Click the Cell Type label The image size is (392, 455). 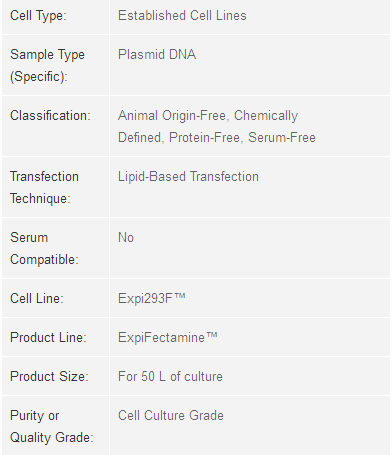pyautogui.click(x=38, y=16)
